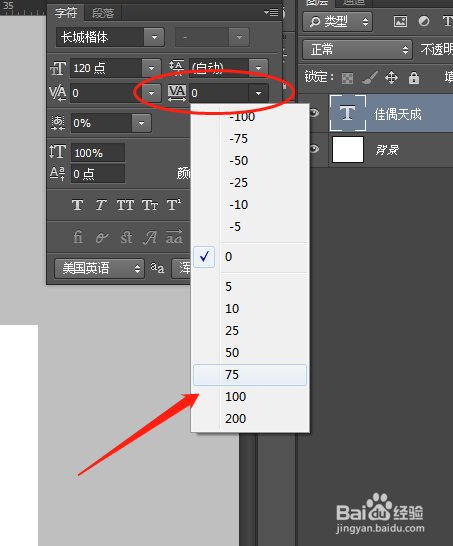Switch to the 段落 tab
Viewport: 453px width, 546px height.
pos(103,13)
